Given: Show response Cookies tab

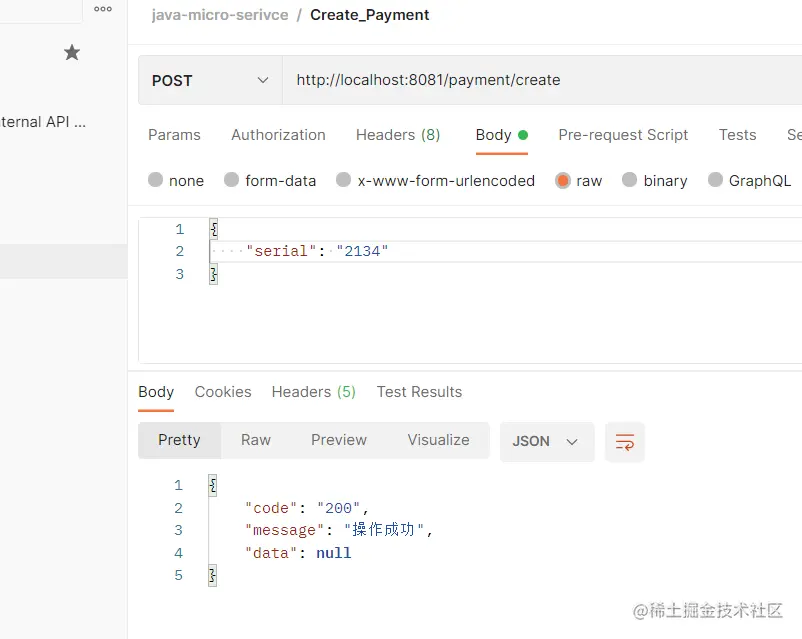Looking at the screenshot, I should (x=223, y=392).
